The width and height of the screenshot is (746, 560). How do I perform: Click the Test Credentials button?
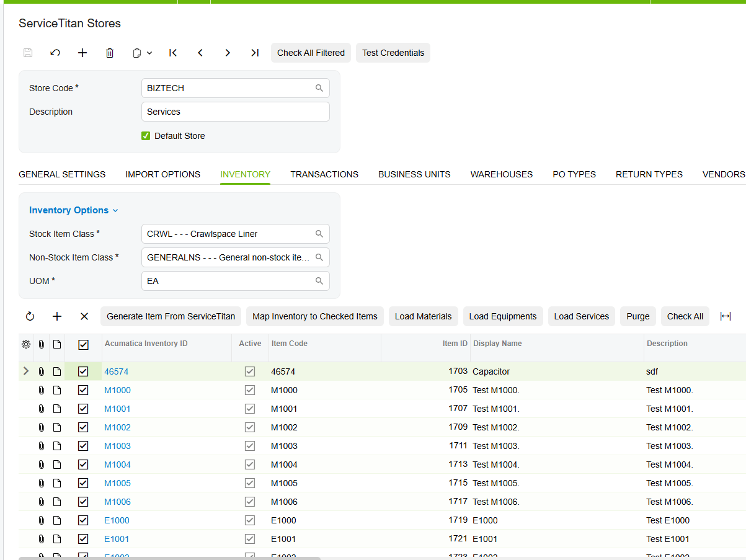(393, 53)
